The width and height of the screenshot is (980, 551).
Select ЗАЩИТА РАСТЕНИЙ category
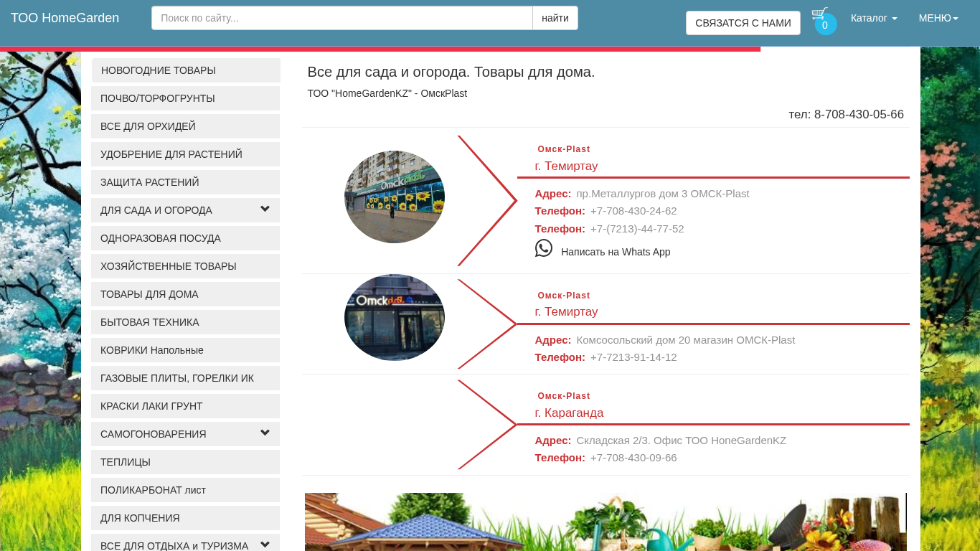(186, 182)
